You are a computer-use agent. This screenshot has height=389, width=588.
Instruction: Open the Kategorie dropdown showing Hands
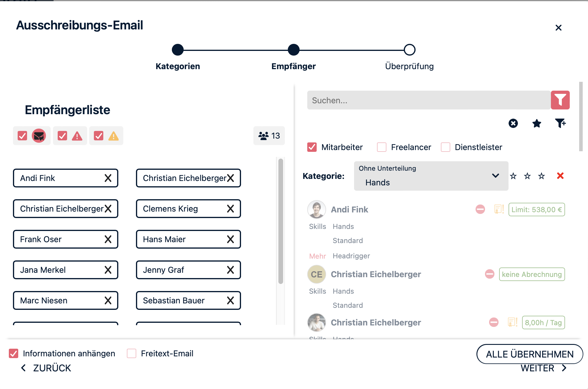(431, 176)
